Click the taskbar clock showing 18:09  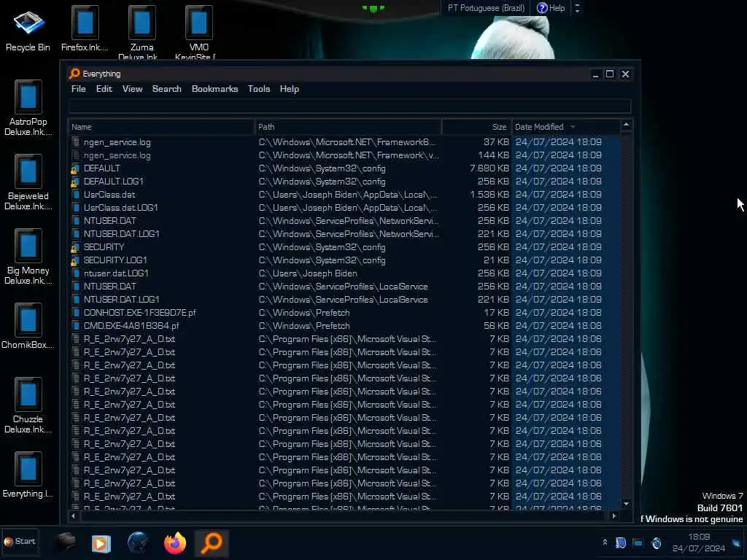tap(698, 542)
